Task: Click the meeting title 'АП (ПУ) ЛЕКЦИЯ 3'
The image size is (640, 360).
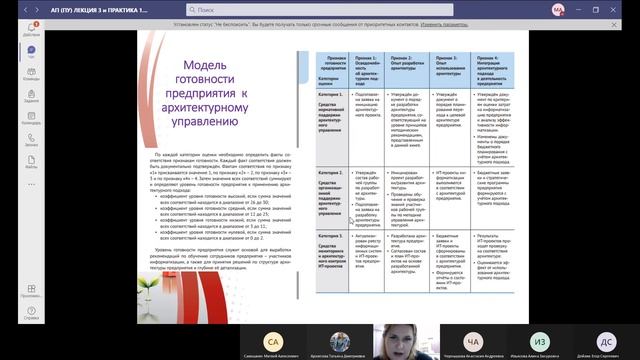Action: pyautogui.click(x=99, y=10)
